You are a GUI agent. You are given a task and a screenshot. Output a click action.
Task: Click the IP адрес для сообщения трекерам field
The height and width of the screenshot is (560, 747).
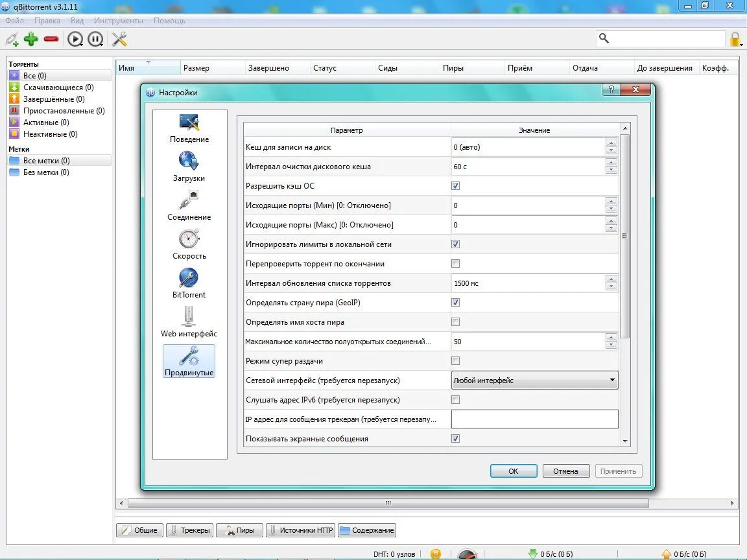[534, 419]
